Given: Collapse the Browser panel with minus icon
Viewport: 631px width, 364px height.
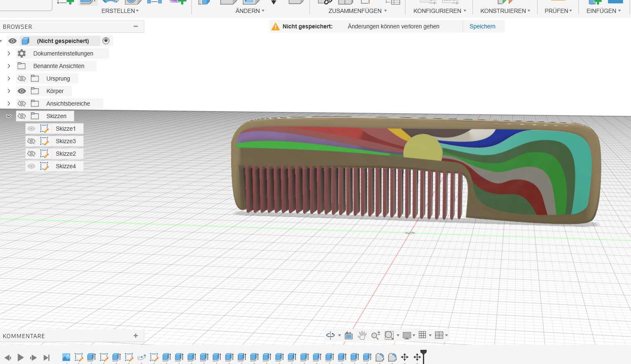Looking at the screenshot, I should click(x=135, y=26).
